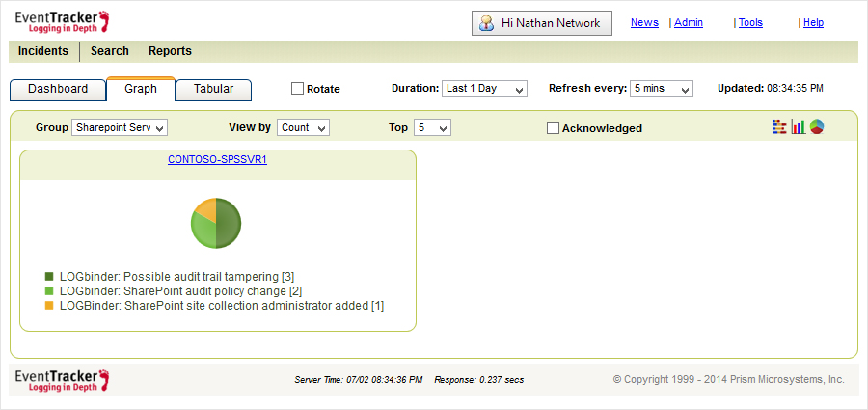Image resolution: width=868 pixels, height=410 pixels.
Task: Switch to the Tabular tab
Action: click(213, 90)
